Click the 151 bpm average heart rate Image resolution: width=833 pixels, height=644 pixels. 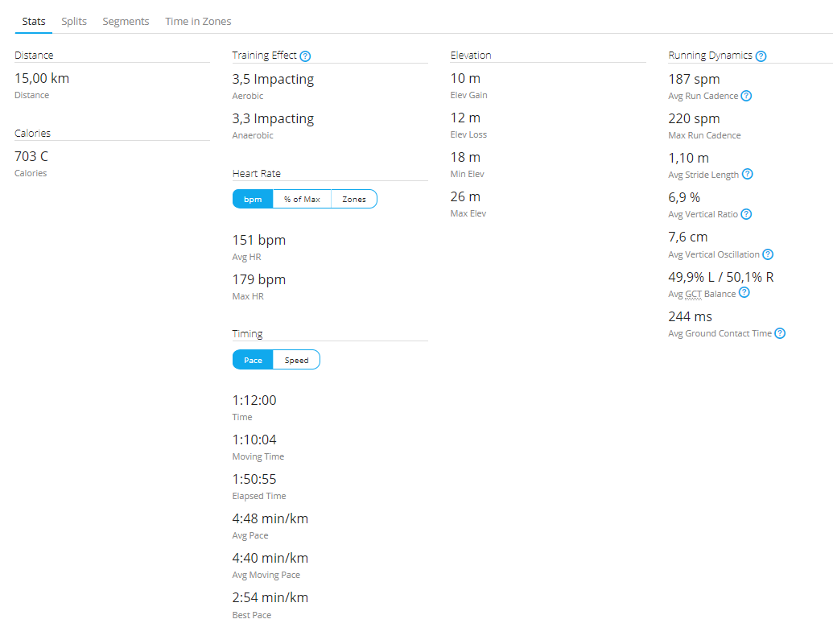point(259,240)
